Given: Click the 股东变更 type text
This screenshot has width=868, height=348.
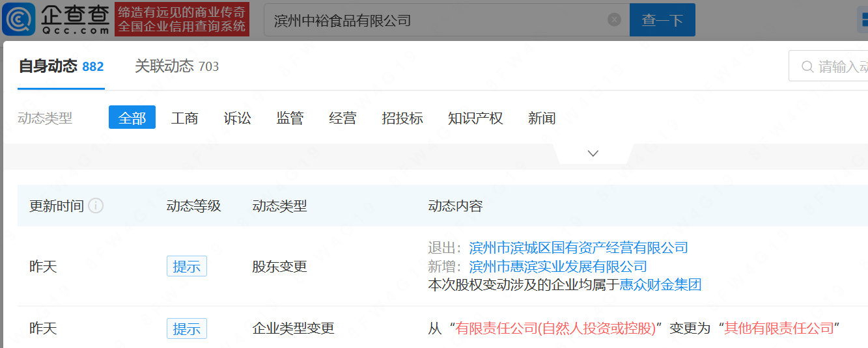Looking at the screenshot, I should 279,266.
